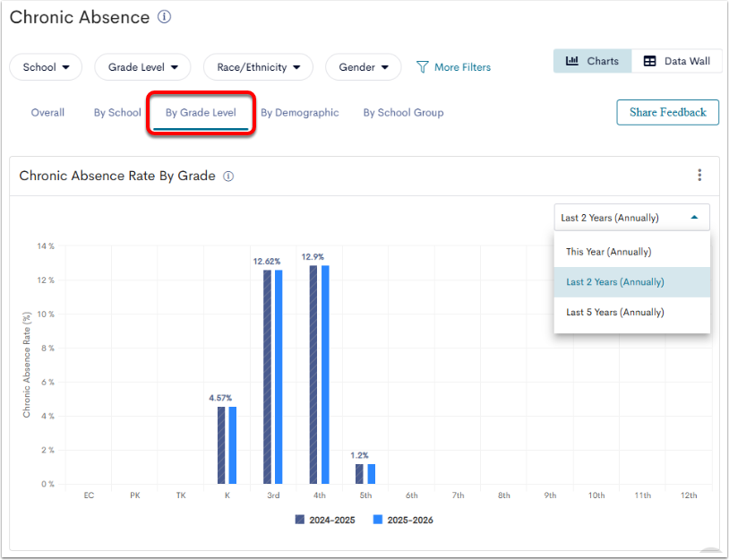729x560 pixels.
Task: Click the 12.62% data label
Action: coord(267,262)
